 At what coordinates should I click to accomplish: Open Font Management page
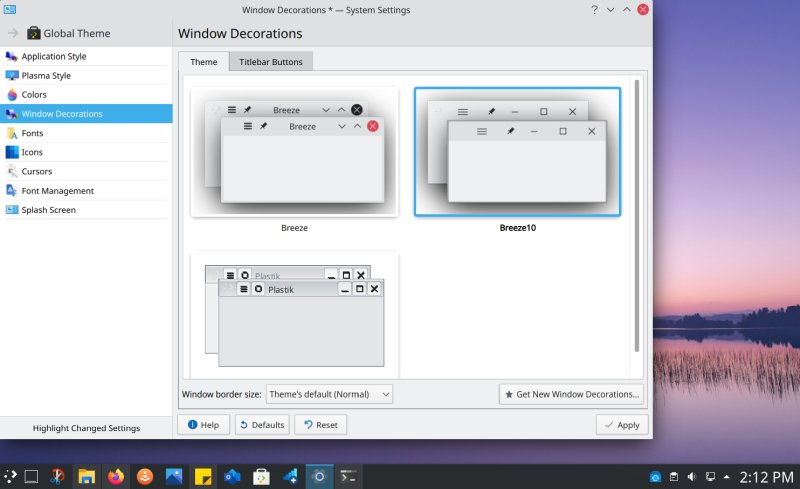pyautogui.click(x=57, y=190)
